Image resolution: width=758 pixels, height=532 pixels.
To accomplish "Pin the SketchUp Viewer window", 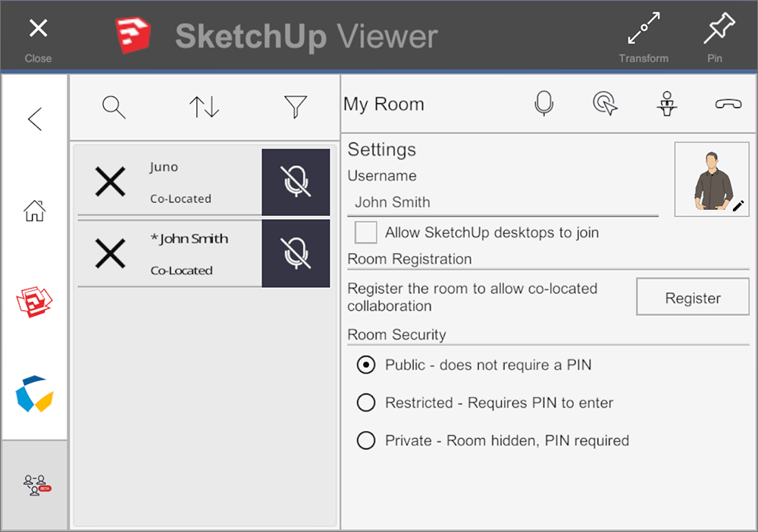I will coord(718,38).
